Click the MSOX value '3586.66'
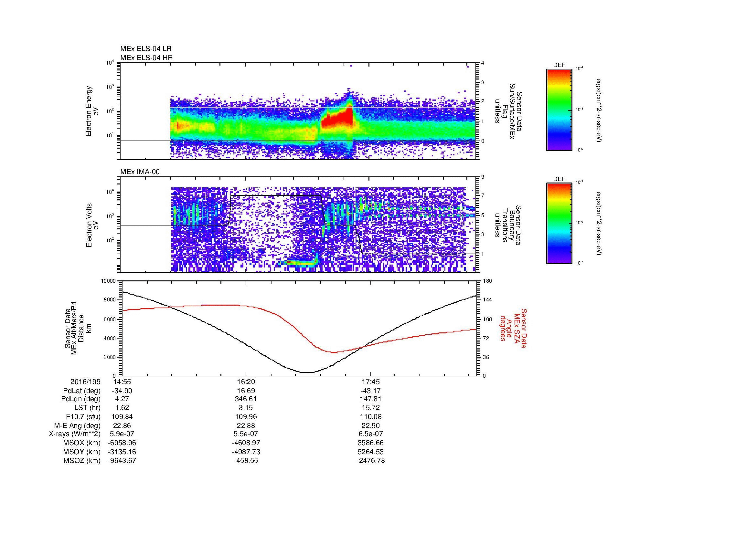The width and height of the screenshot is (756, 534). pyautogui.click(x=371, y=443)
